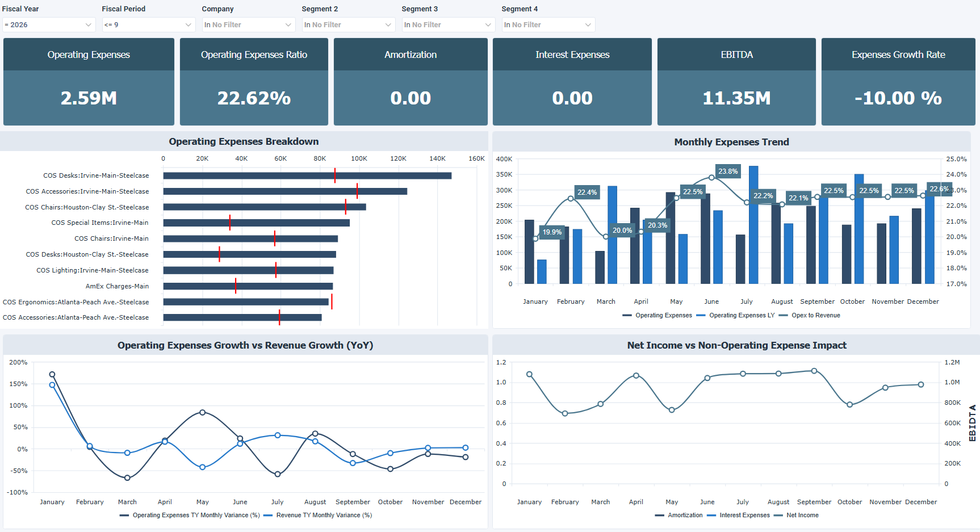This screenshot has width=980, height=532.
Task: Select the COS Desks:Houston-Clay St.-Steelcase bar
Action: click(250, 254)
